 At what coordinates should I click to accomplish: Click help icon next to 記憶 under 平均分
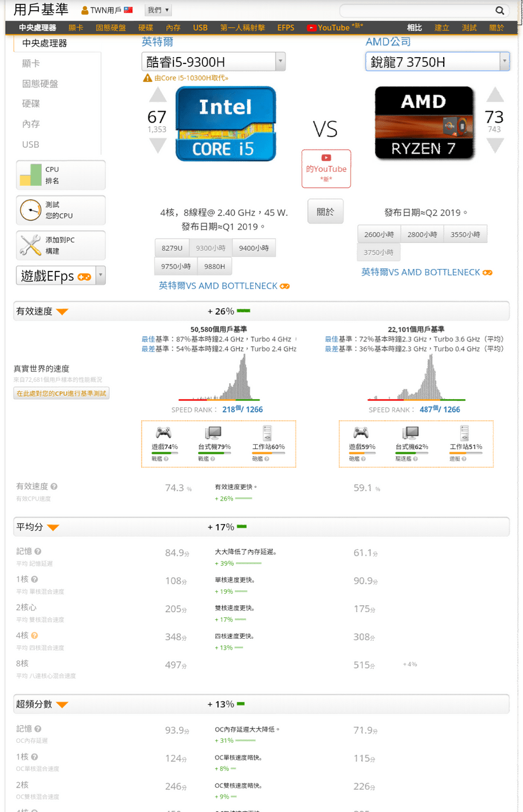[38, 552]
